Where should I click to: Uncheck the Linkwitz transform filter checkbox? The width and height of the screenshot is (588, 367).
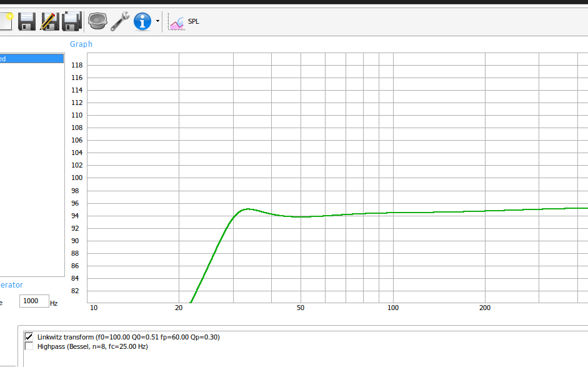(x=29, y=336)
